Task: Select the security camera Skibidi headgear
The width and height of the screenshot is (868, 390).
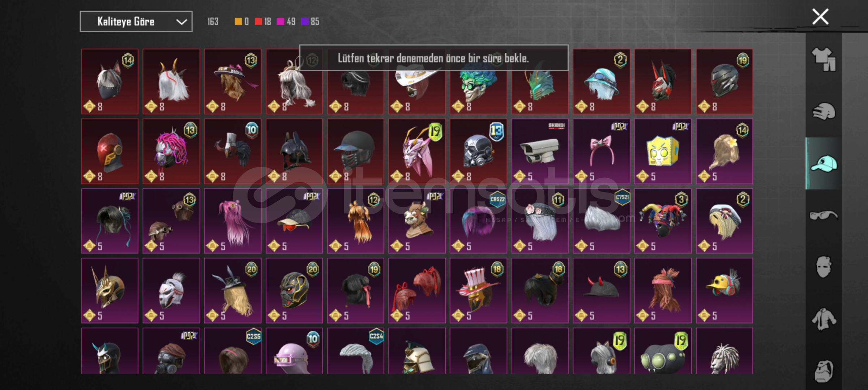Action: pyautogui.click(x=540, y=151)
